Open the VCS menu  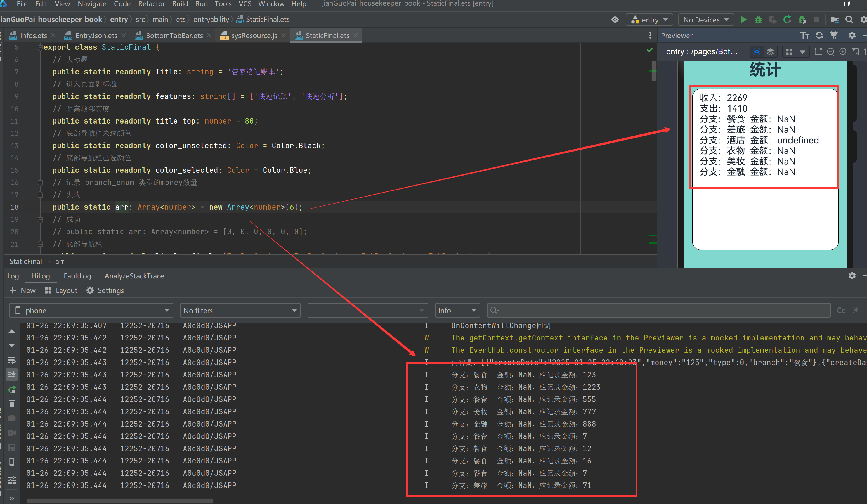[x=245, y=4]
